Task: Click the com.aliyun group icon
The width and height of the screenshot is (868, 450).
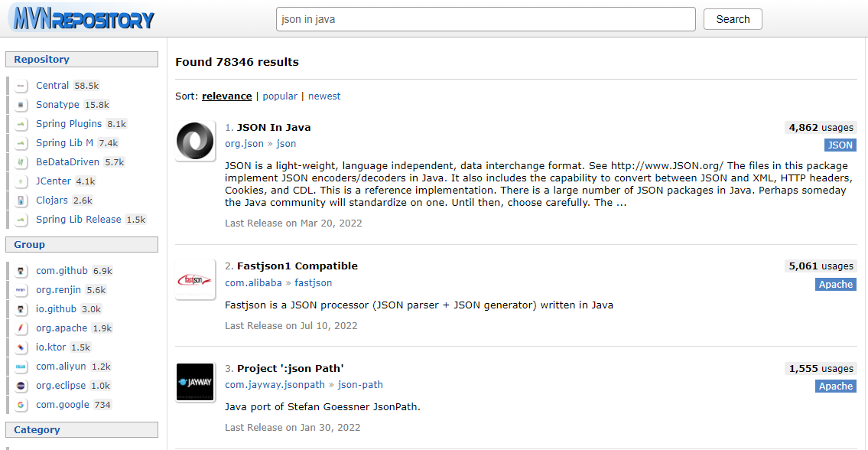Action: (21, 367)
